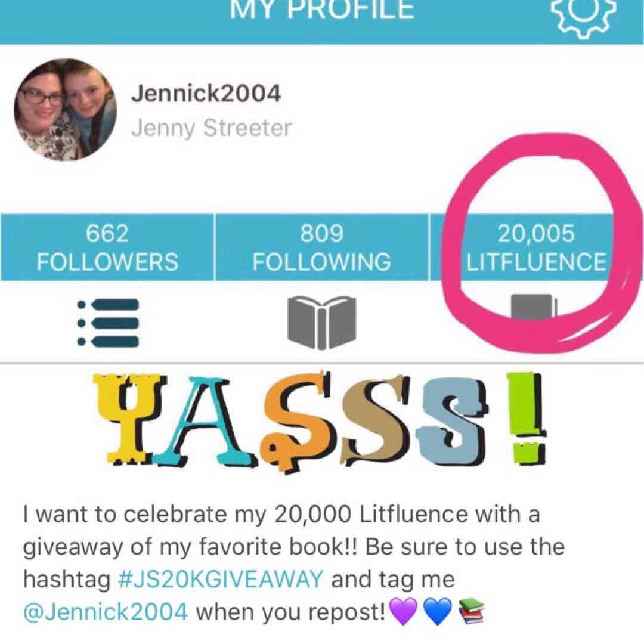The width and height of the screenshot is (644, 644).
Task: Tap the books stack emoji
Action: pyautogui.click(x=471, y=611)
